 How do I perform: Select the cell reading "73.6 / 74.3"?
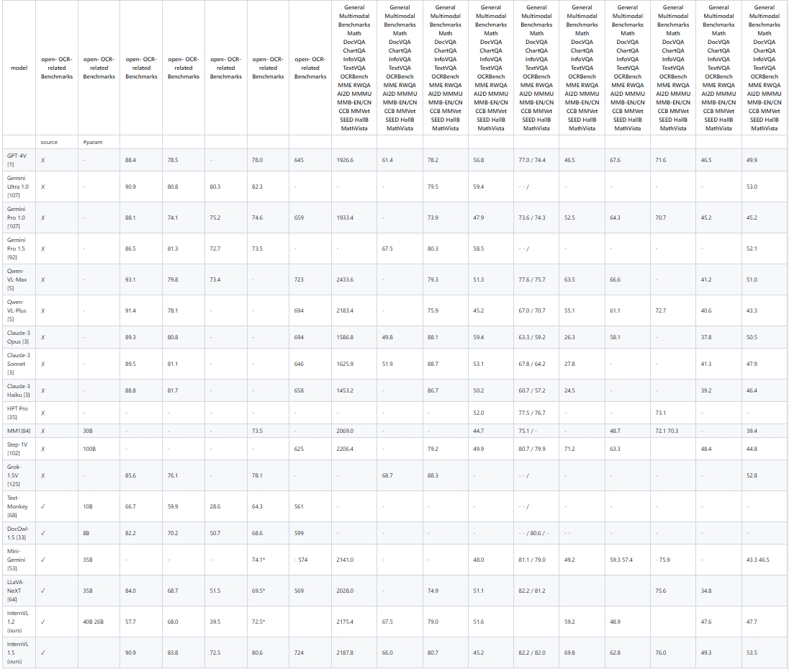click(x=536, y=218)
